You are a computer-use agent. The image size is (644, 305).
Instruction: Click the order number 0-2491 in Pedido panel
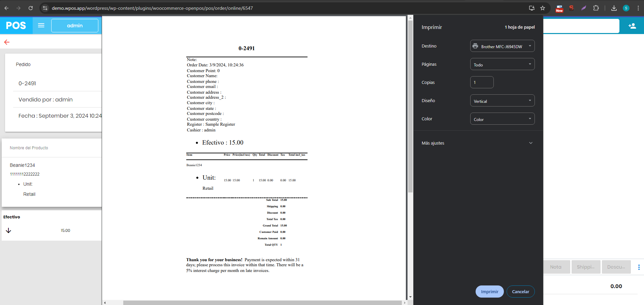[x=27, y=83]
